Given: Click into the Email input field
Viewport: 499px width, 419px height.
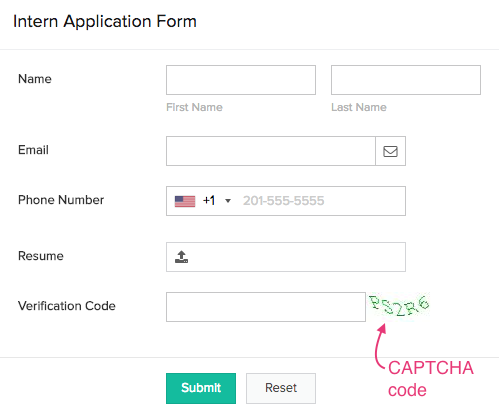Looking at the screenshot, I should click(x=271, y=151).
